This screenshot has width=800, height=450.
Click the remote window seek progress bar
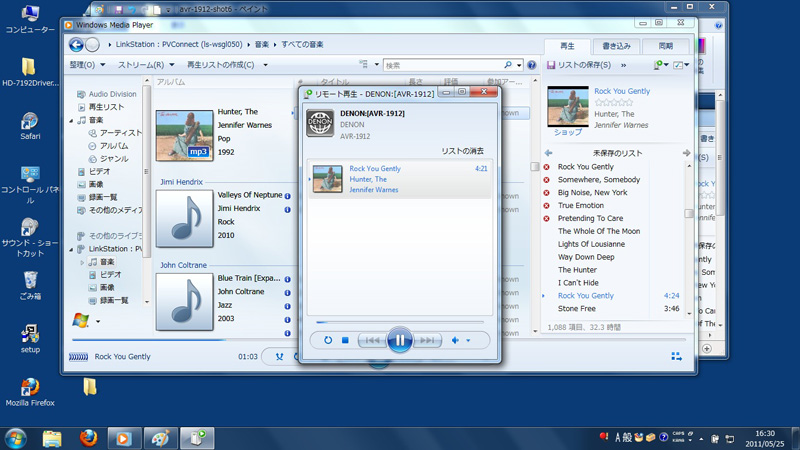coord(399,322)
